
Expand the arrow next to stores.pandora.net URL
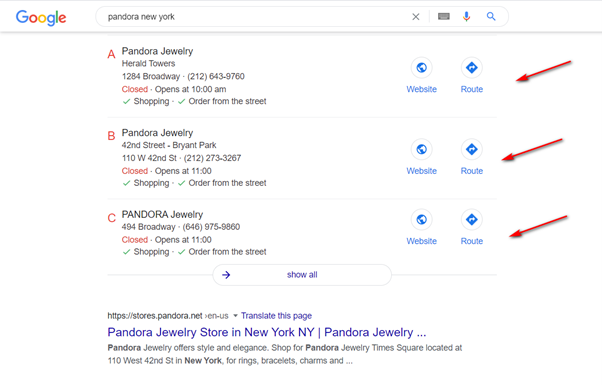tap(235, 316)
